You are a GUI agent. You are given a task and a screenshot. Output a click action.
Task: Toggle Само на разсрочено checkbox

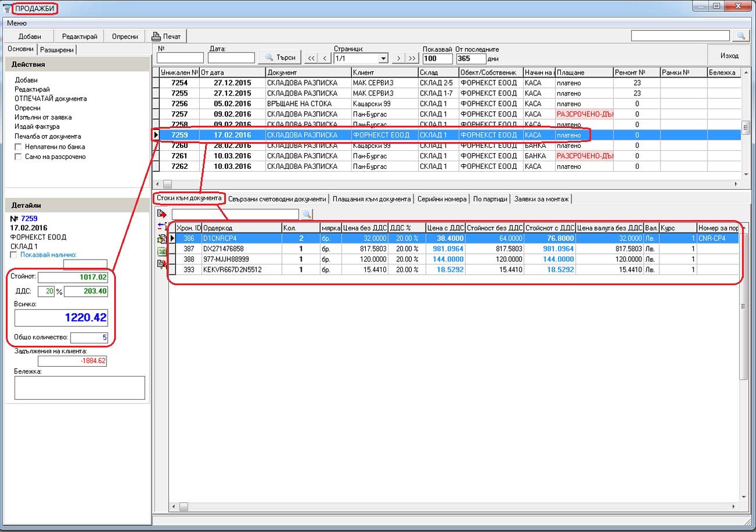click(19, 157)
